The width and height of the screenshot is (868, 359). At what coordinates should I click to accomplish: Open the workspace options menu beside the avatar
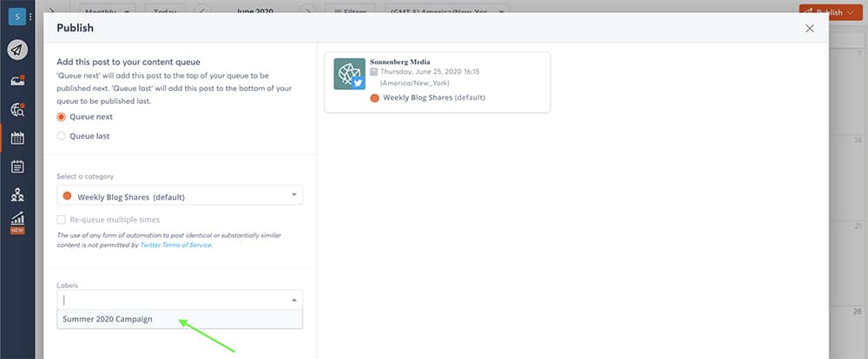30,17
